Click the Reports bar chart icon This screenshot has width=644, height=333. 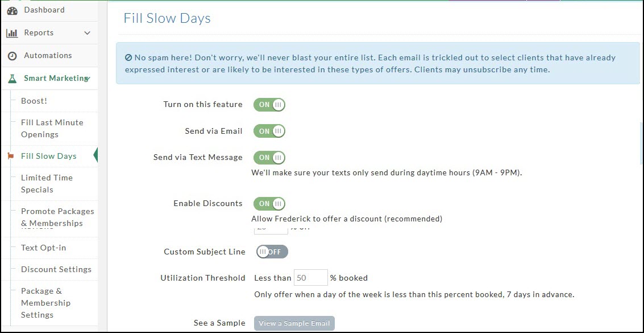point(12,33)
